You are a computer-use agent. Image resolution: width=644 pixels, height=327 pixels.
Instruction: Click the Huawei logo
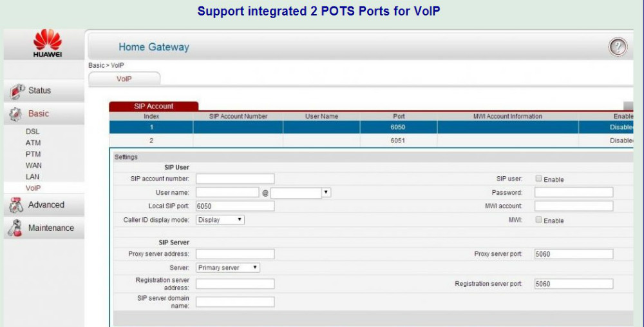tap(47, 44)
